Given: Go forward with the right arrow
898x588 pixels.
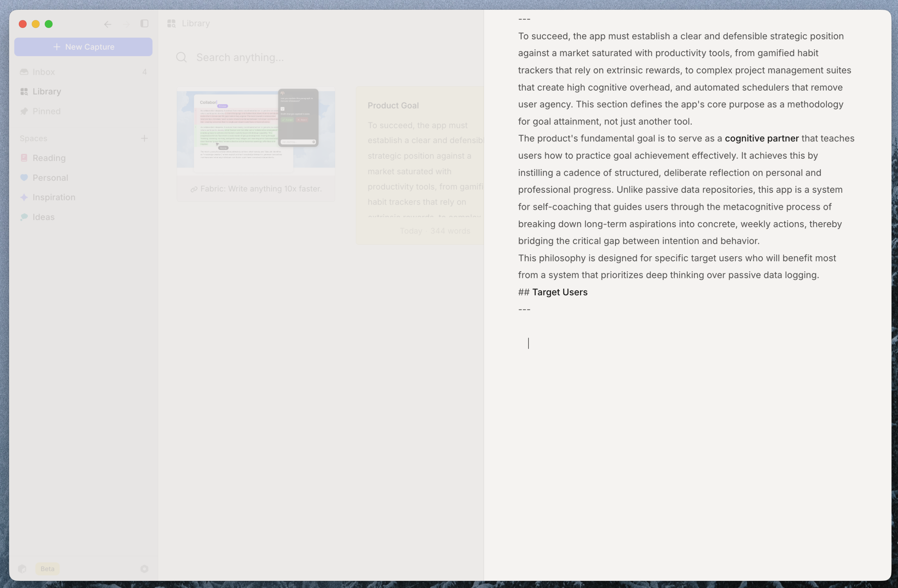Looking at the screenshot, I should coord(126,24).
